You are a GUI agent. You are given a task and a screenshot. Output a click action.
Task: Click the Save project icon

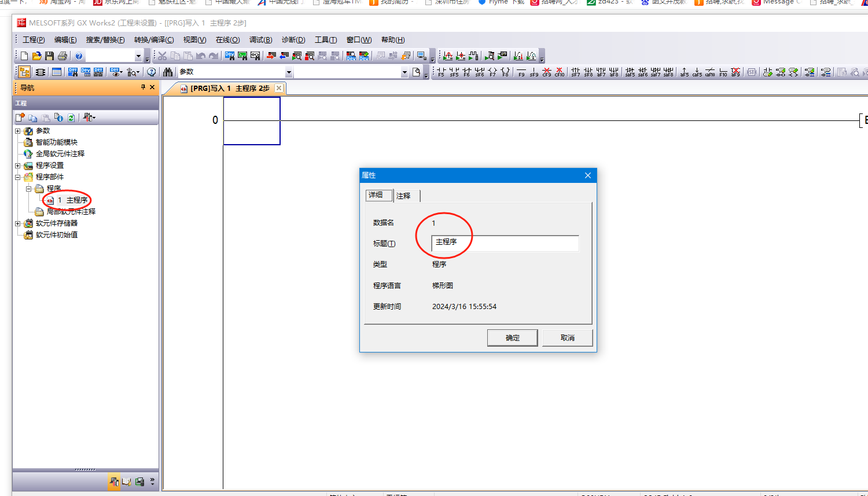[x=49, y=56]
